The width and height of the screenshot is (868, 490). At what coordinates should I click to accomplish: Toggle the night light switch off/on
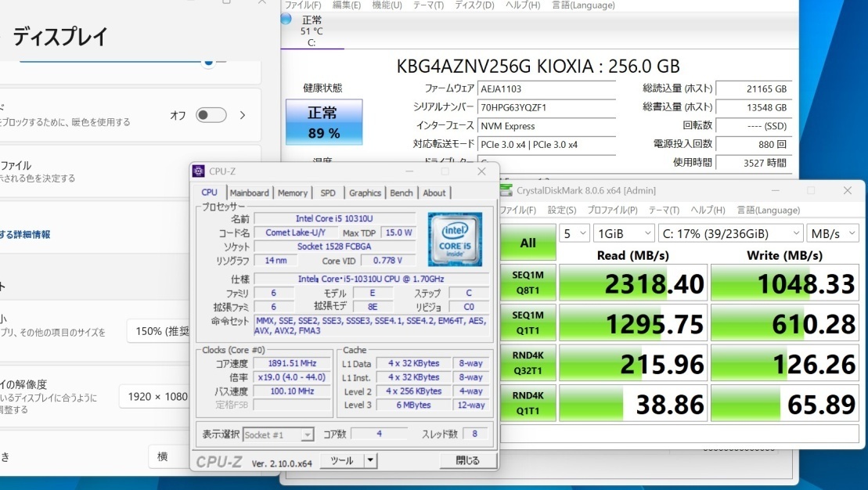(x=211, y=115)
